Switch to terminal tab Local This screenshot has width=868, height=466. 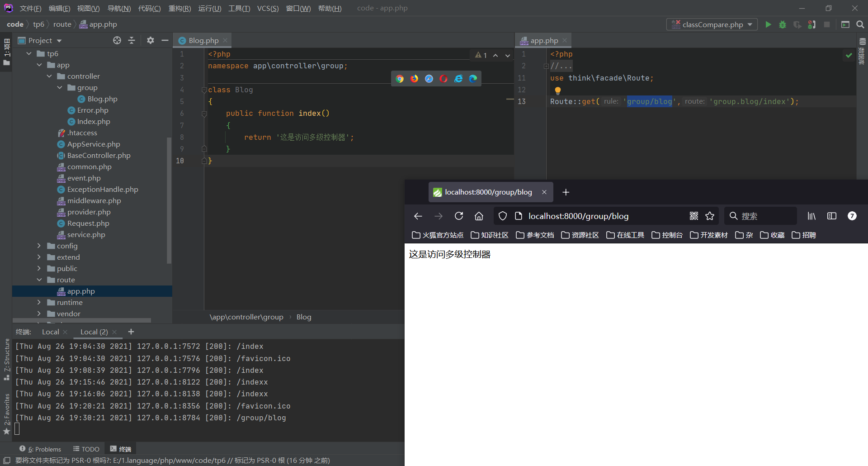pos(50,332)
